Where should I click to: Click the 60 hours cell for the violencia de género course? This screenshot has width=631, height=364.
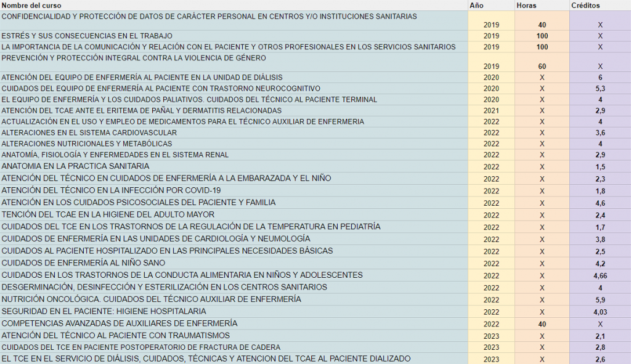pos(542,66)
